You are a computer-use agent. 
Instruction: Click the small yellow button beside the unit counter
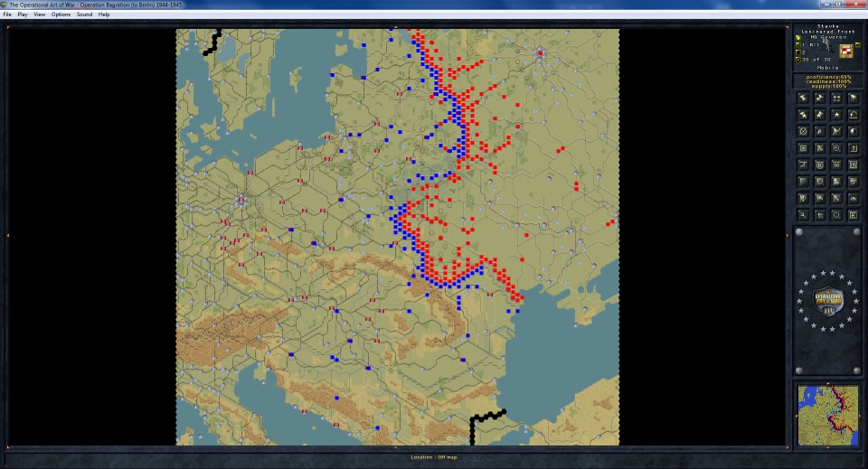(858, 45)
